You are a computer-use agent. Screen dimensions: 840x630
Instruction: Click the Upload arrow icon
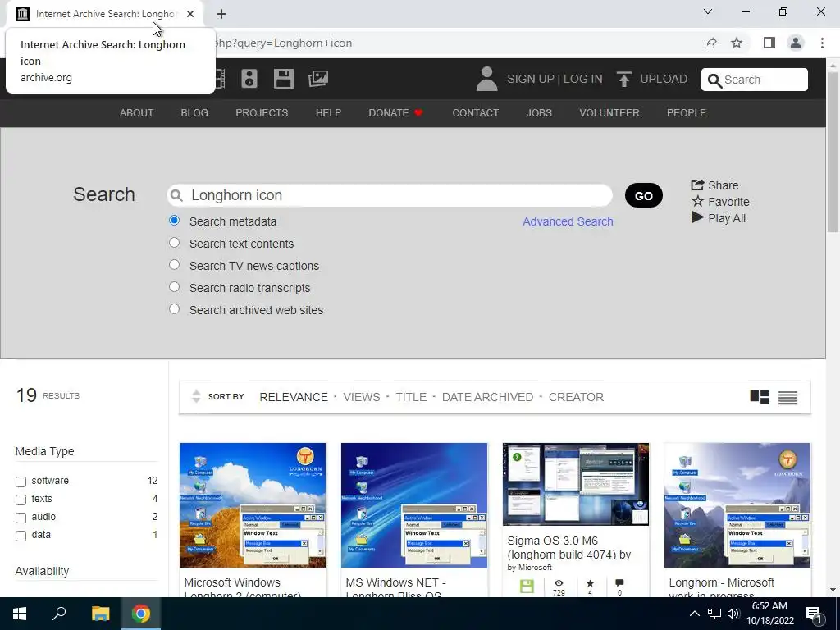point(623,80)
